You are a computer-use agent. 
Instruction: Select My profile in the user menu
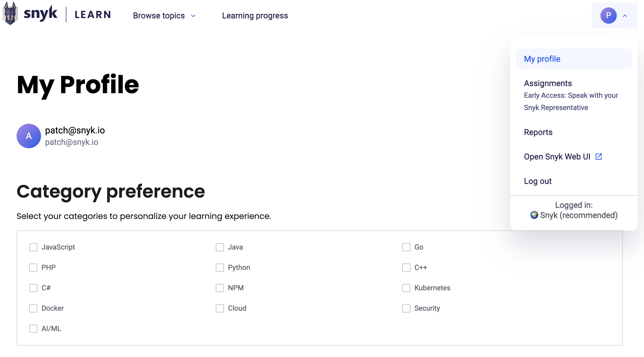542,59
